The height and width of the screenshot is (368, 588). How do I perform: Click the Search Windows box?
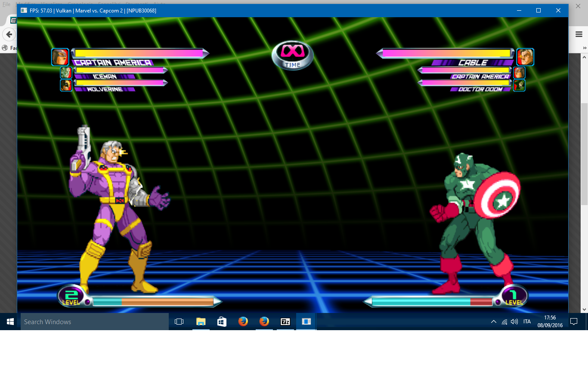[95, 322]
